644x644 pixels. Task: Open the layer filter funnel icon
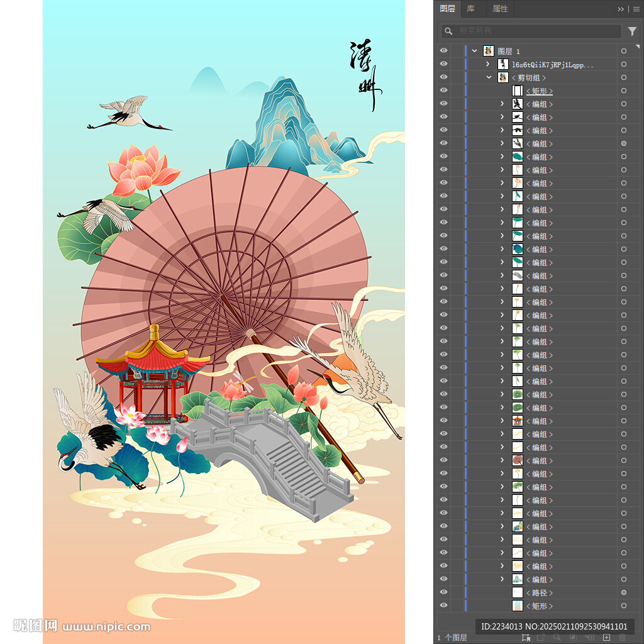(632, 31)
